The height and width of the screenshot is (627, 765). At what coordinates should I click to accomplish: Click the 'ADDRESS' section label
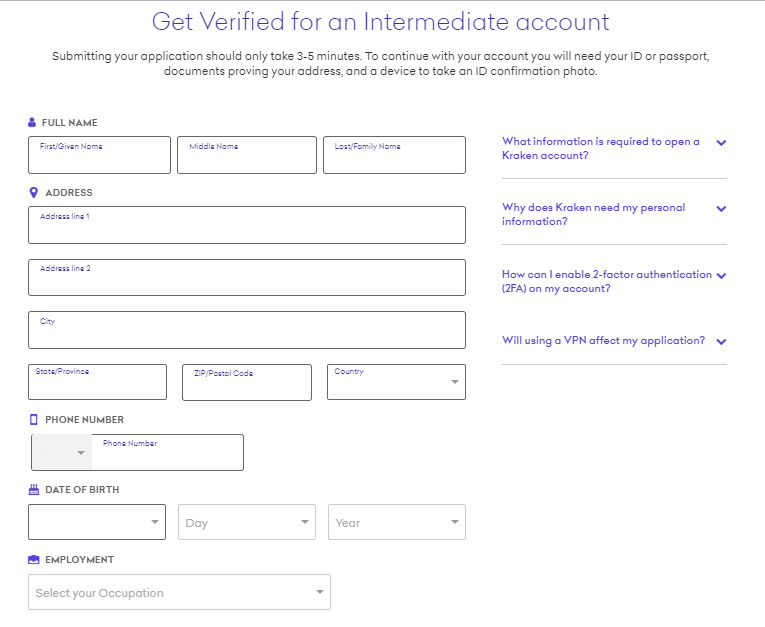click(x=69, y=193)
